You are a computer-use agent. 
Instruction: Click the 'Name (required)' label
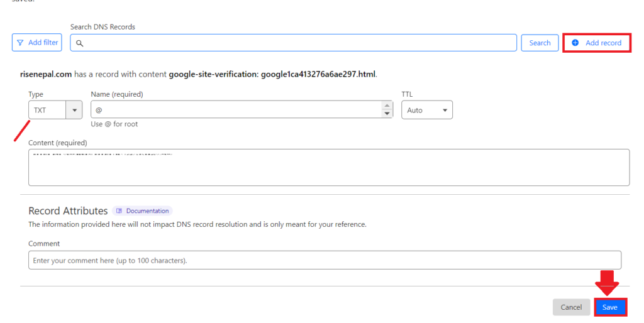[117, 94]
